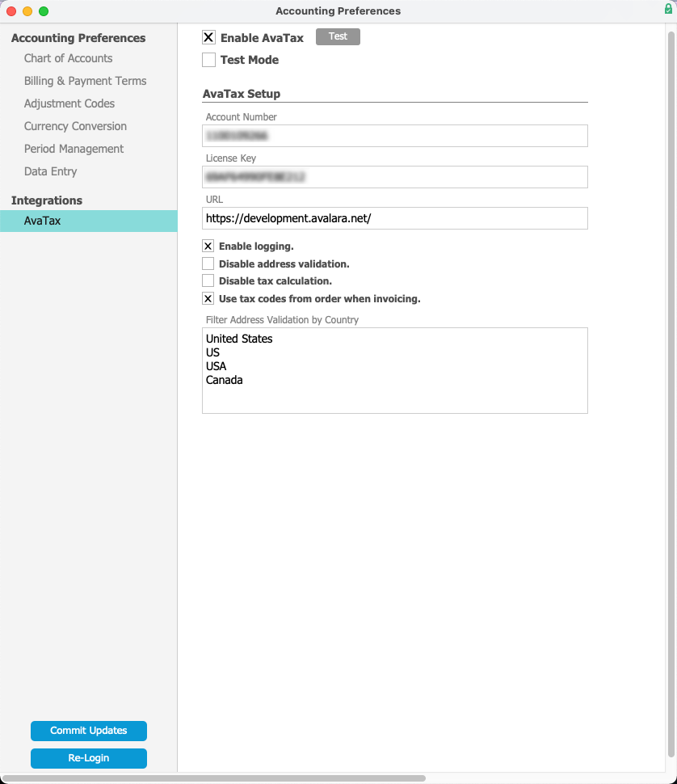Click into the Account Number field
Image resolution: width=677 pixels, height=784 pixels.
point(395,136)
